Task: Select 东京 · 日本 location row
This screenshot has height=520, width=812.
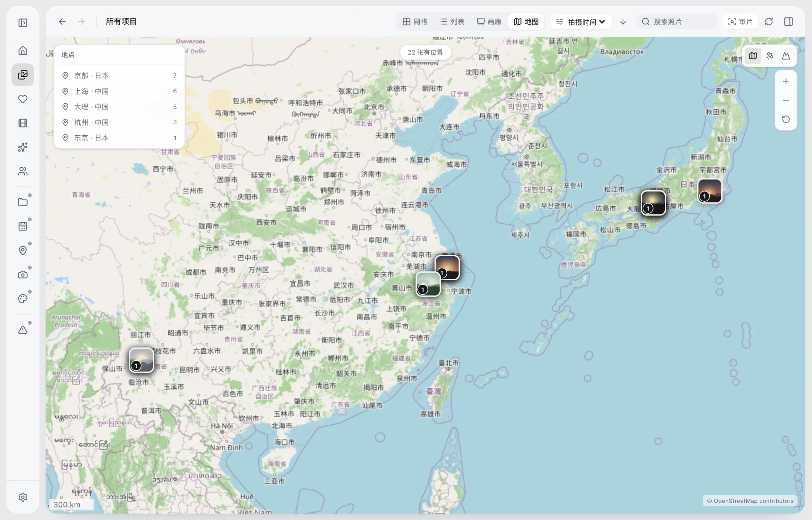Action: (x=119, y=138)
